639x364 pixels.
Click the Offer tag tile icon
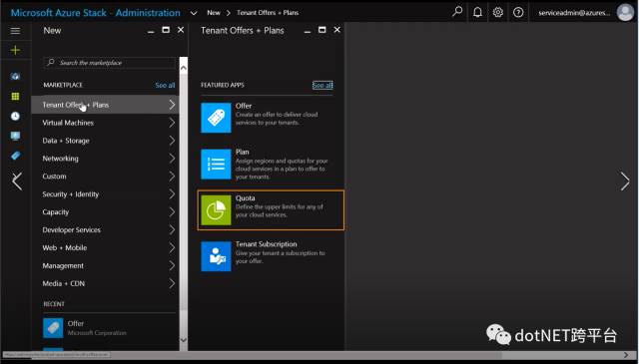[216, 118]
